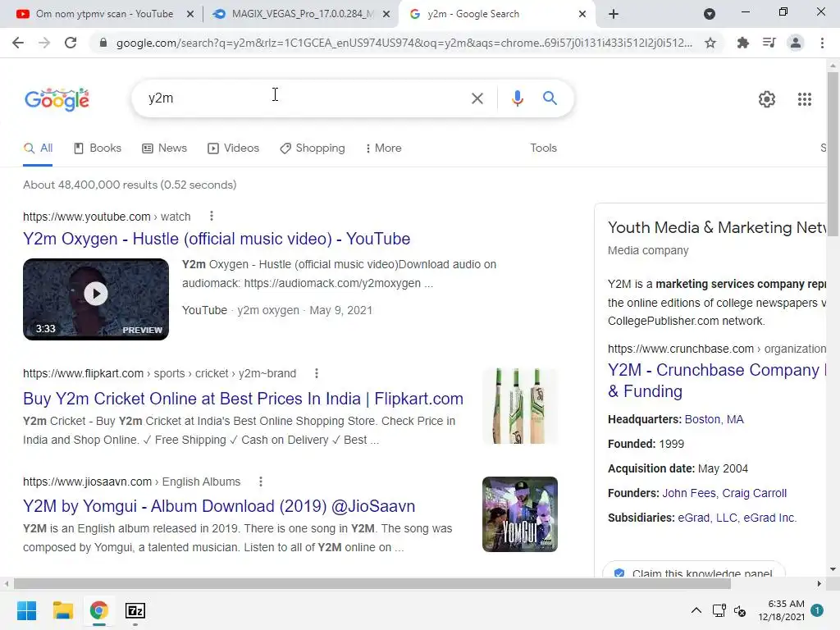Close the Om nom ytpmv scan tab
The height and width of the screenshot is (630, 840).
coord(190,14)
